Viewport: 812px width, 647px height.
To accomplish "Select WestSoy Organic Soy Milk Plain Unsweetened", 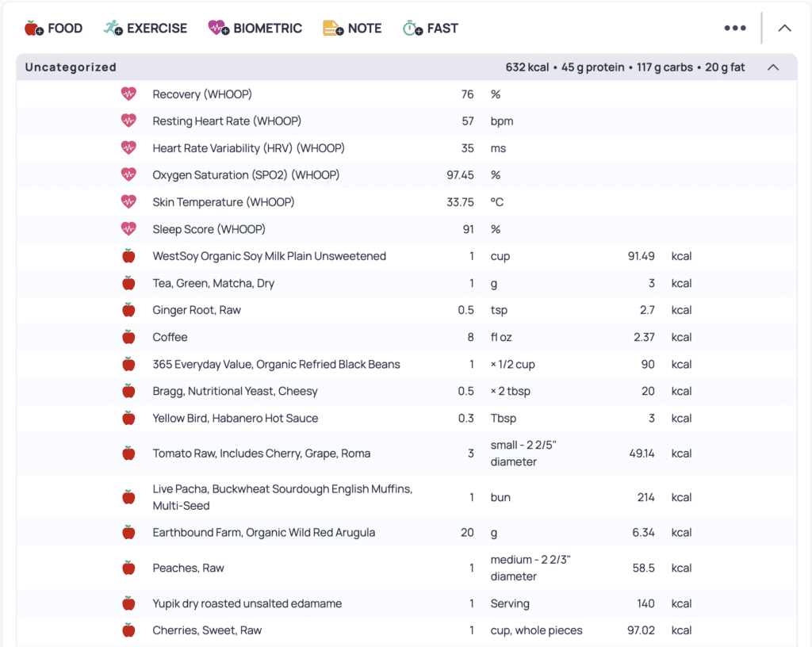I will point(270,255).
